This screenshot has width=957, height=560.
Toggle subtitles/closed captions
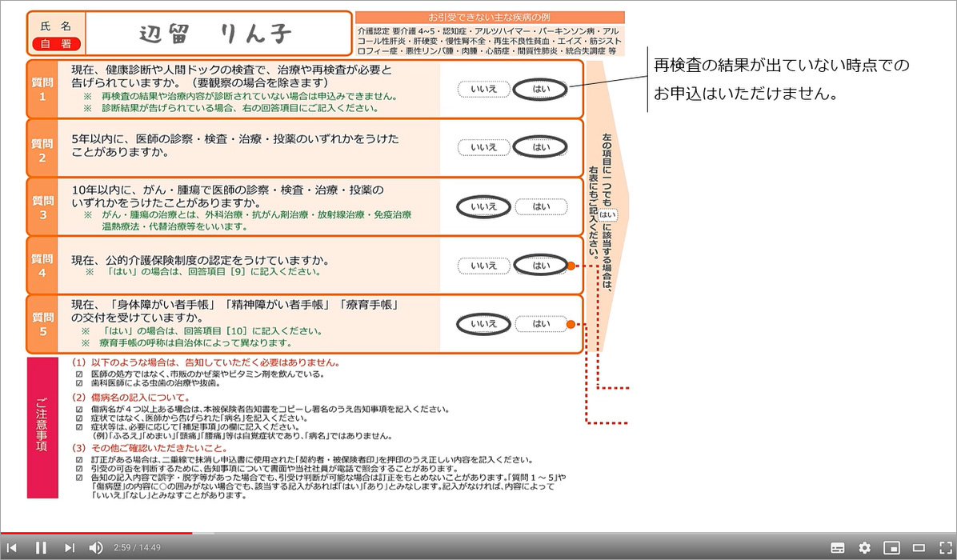click(838, 548)
